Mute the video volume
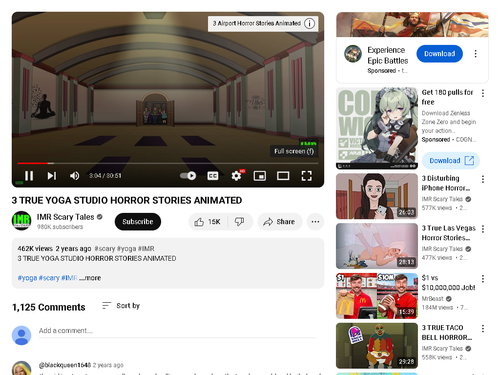Viewport: 500px width, 375px height. pos(74,176)
